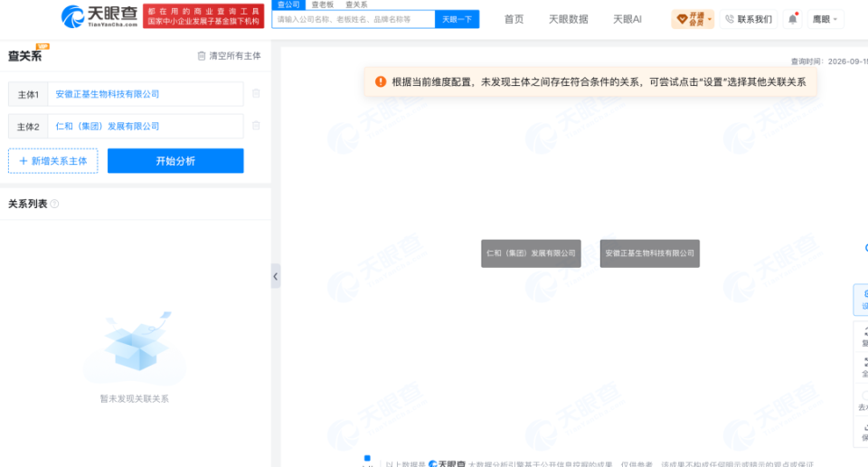Open the notification bell
Viewport: 868px width, 467px height.
click(793, 19)
